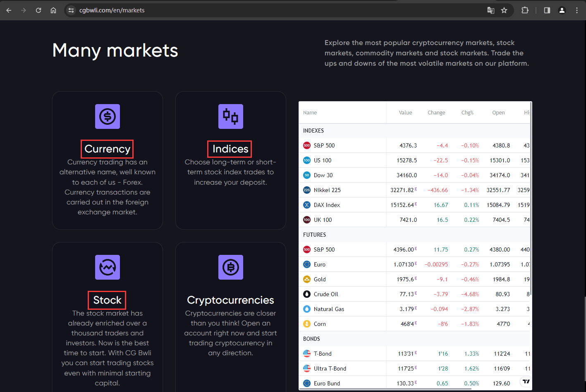Sort table by Name column header
Screen dimensions: 586x392
(x=310, y=113)
